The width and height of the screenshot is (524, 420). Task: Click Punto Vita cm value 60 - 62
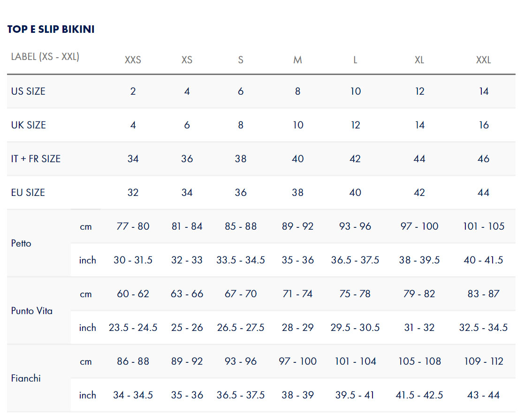[133, 294]
